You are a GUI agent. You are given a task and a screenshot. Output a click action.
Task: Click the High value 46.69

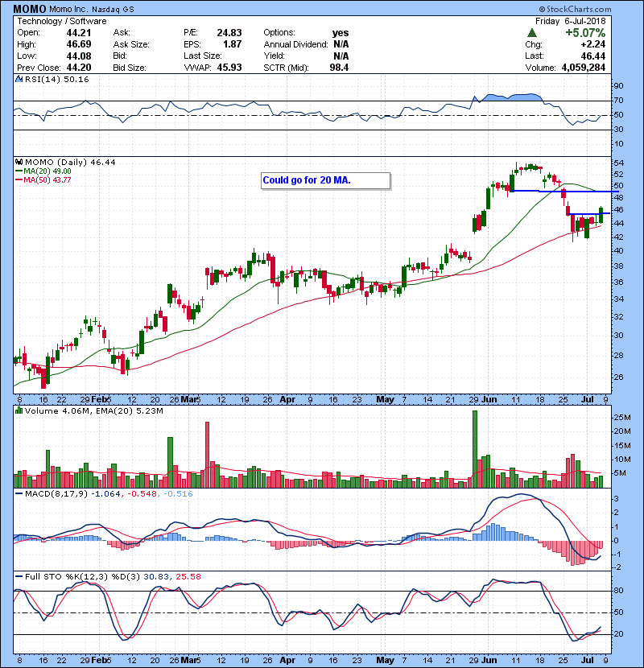coord(79,44)
